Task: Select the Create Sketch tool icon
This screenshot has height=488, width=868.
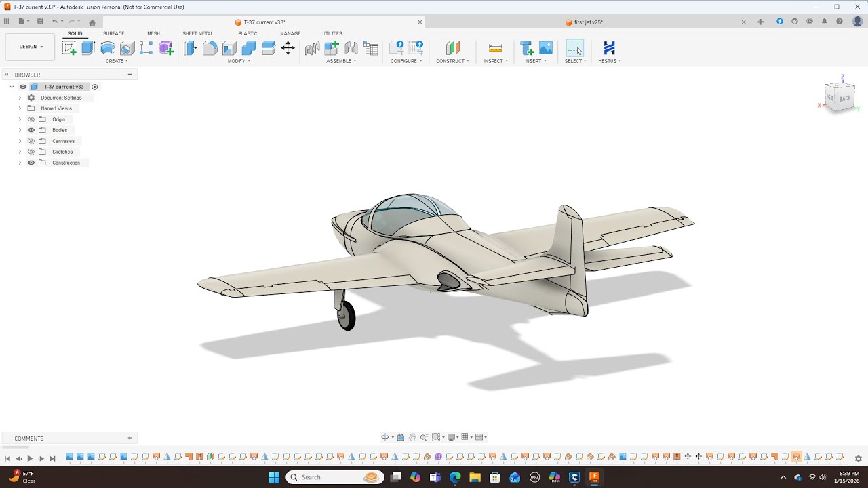Action: [x=68, y=47]
